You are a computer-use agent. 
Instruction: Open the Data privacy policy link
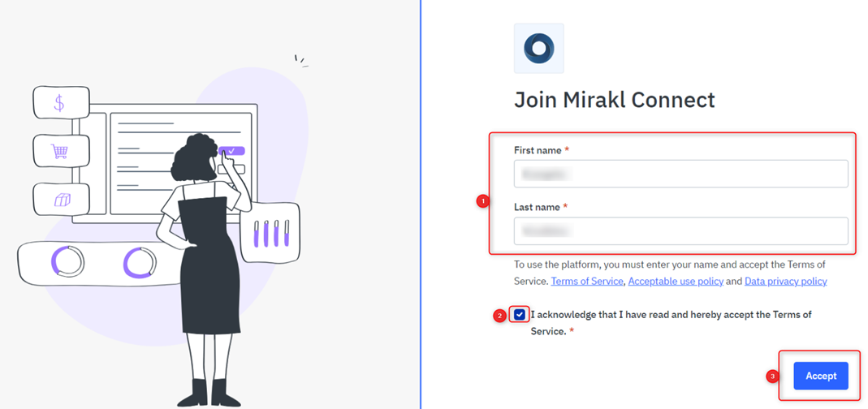(785, 281)
